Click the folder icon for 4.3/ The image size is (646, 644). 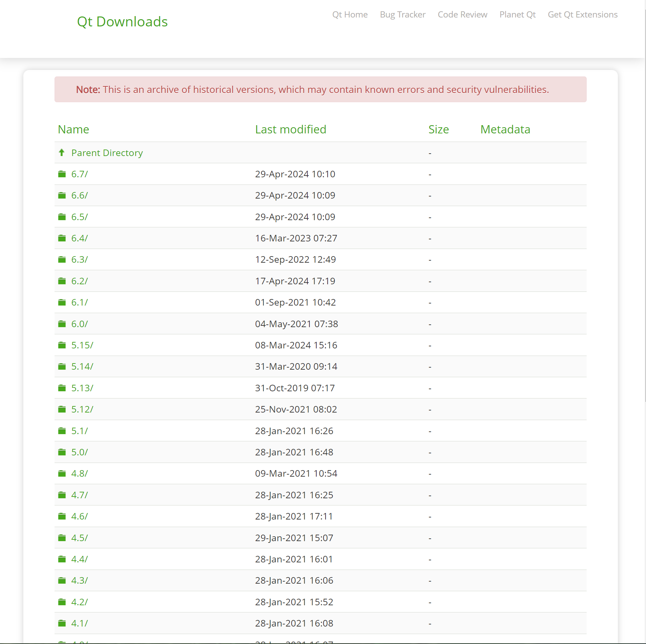[x=62, y=581]
